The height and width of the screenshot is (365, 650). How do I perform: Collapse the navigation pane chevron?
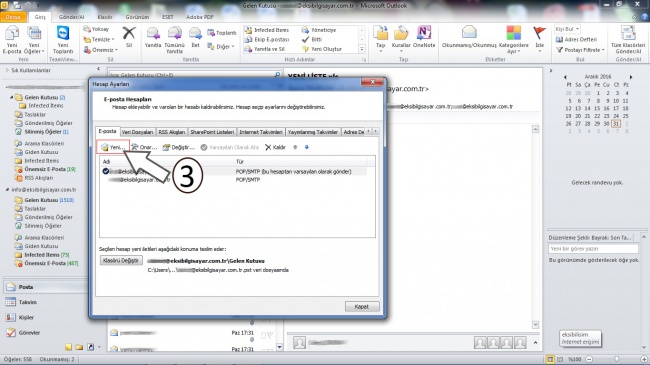[98, 69]
